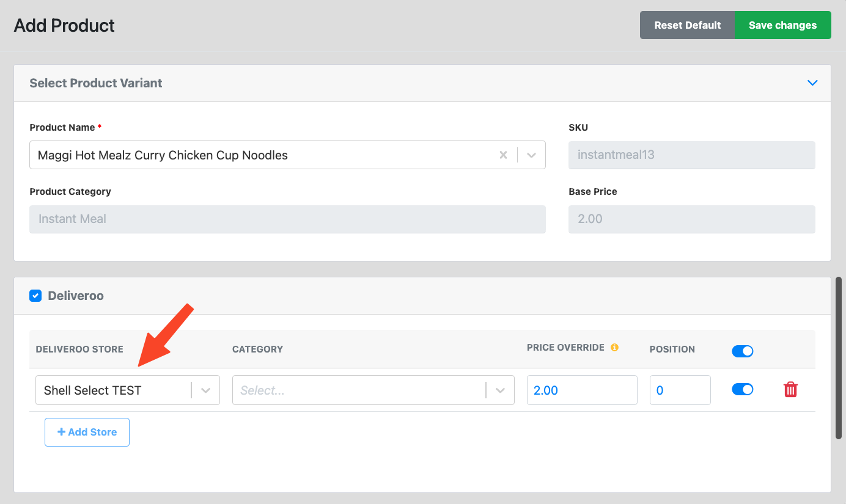This screenshot has height=504, width=846.
Task: Delete the Shell Select TEST store row
Action: [790, 389]
